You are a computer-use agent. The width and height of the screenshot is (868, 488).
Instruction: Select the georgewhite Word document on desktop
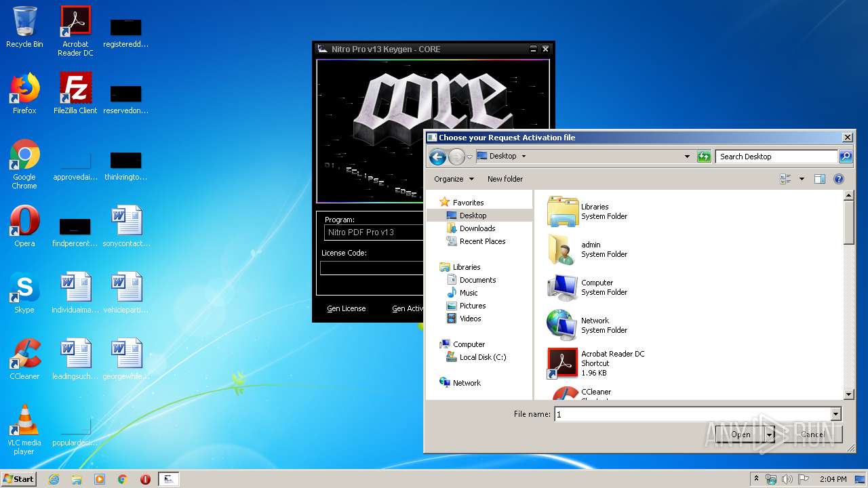tap(126, 359)
